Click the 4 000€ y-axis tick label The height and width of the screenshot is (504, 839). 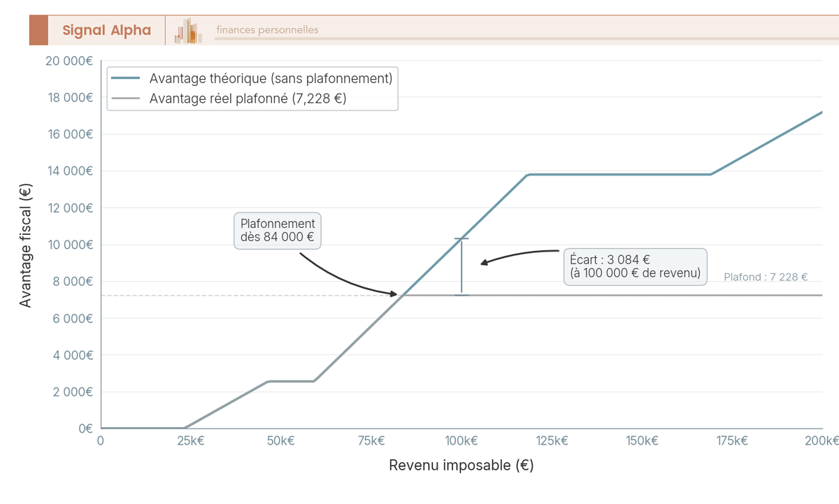point(73,355)
